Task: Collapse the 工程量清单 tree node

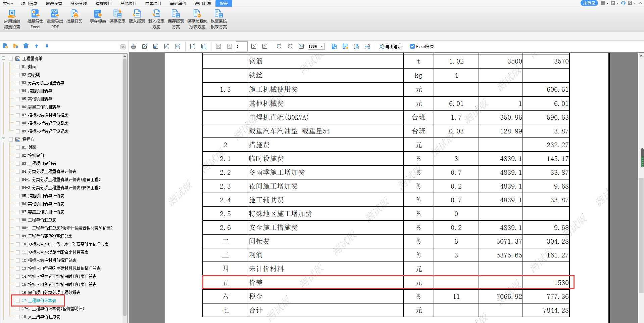Action: coord(4,58)
